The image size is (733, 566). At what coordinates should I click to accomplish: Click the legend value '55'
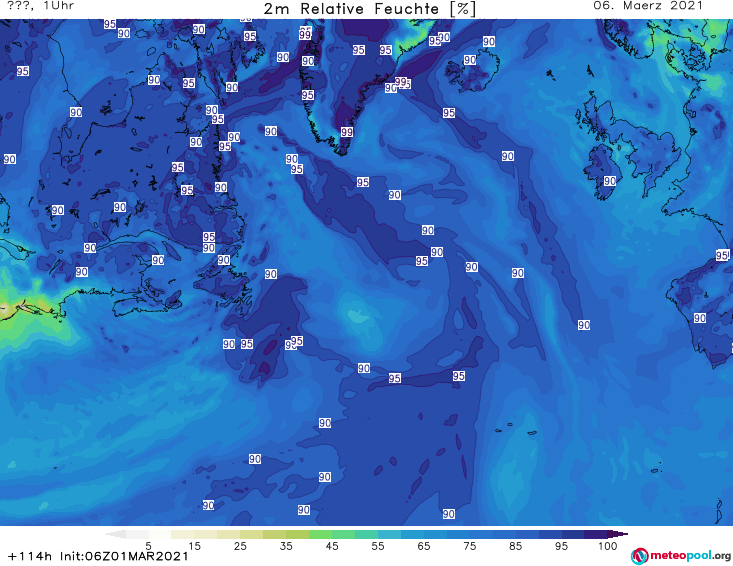click(378, 546)
